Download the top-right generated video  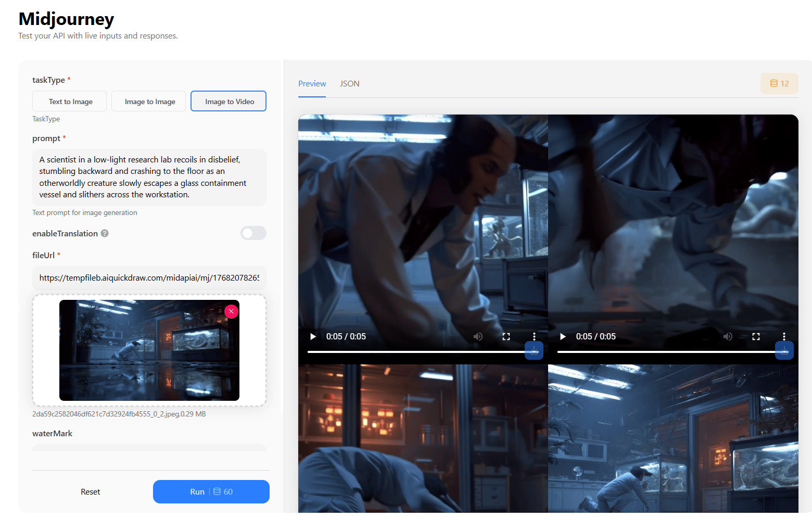(784, 350)
